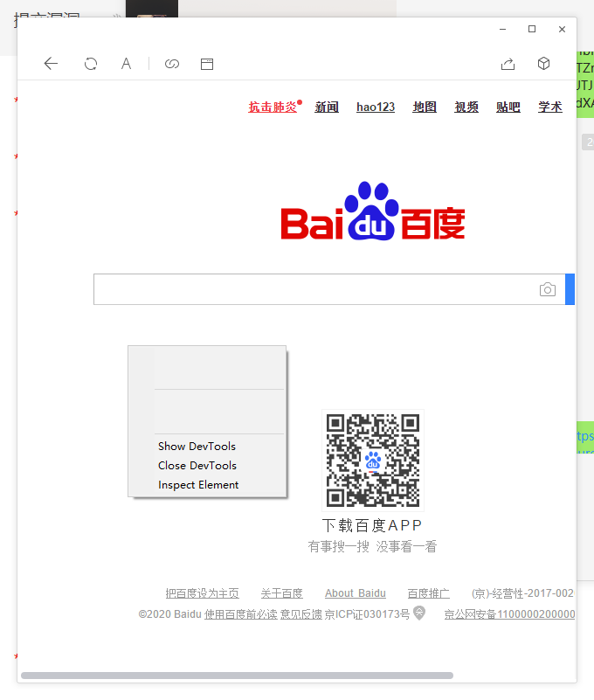The image size is (594, 700).
Task: Search by image with the camera icon
Action: tap(548, 289)
